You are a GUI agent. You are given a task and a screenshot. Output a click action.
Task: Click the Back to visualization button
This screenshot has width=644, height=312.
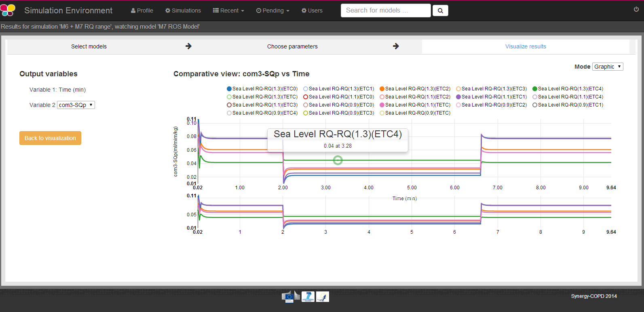click(x=50, y=138)
